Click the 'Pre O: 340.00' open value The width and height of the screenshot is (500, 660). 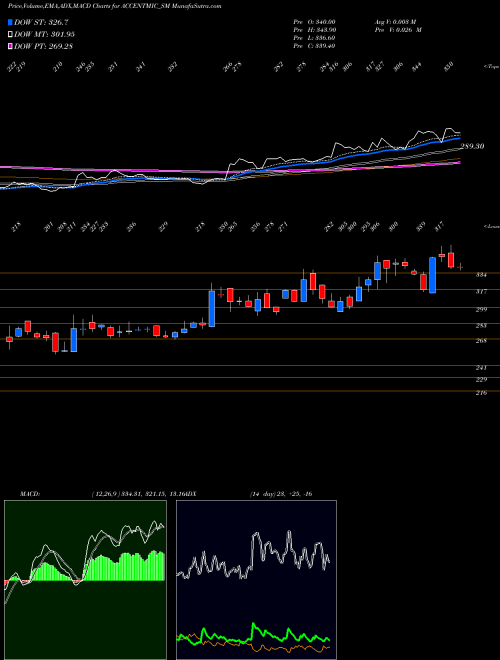tap(314, 22)
